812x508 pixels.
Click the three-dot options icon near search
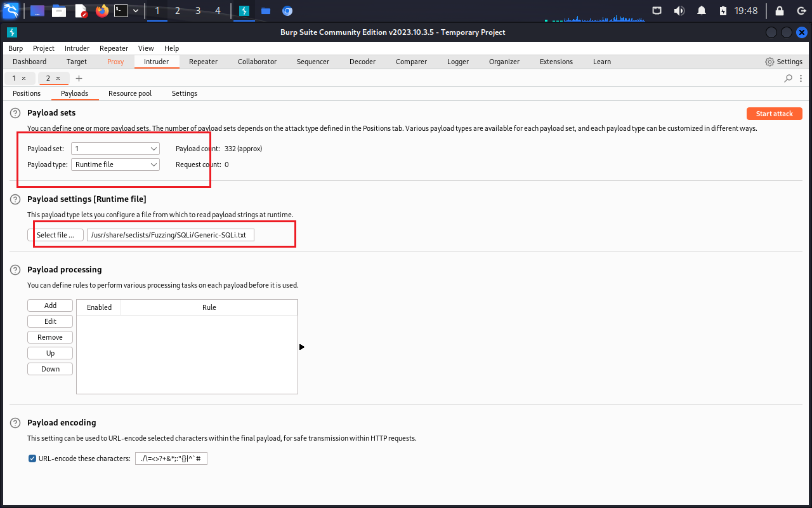(800, 78)
